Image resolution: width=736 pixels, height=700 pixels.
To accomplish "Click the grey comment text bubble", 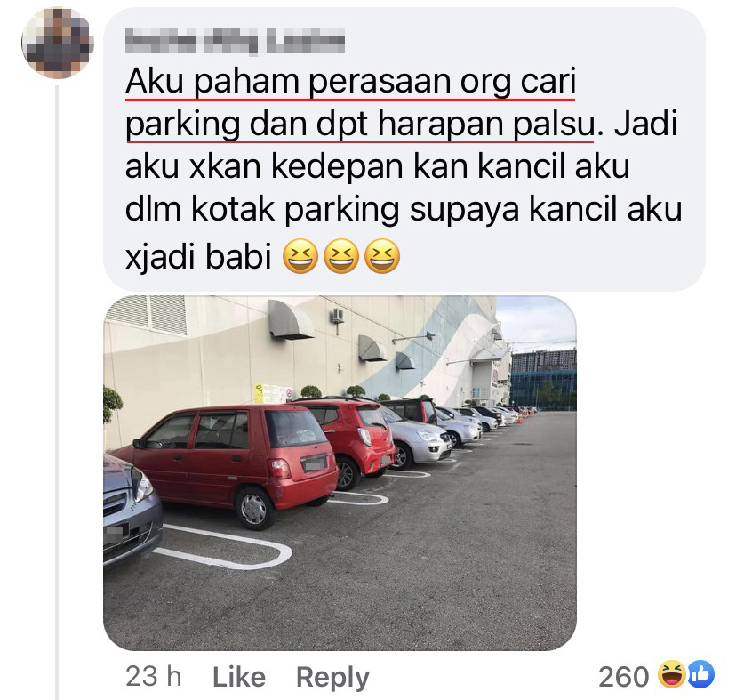I will click(x=404, y=149).
